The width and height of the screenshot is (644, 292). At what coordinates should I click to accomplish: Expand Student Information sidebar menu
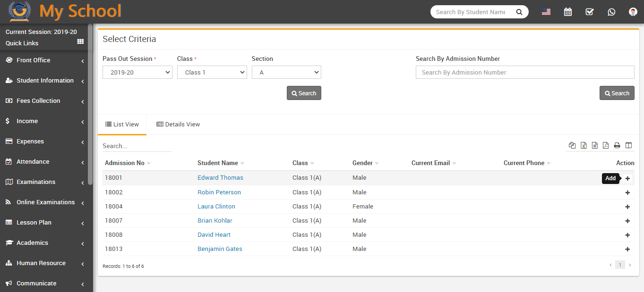pos(43,81)
